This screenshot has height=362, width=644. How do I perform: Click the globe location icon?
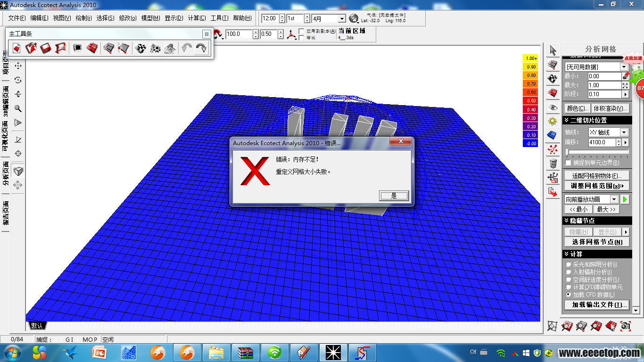(354, 18)
